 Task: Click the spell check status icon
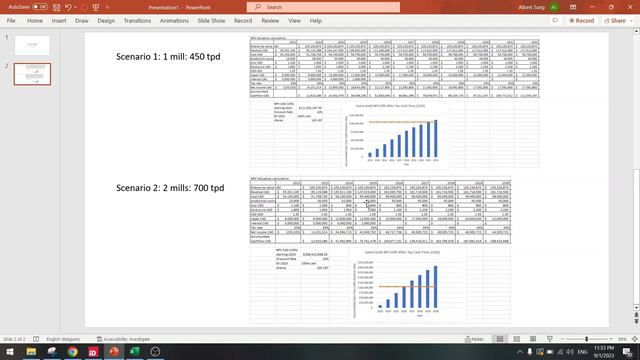click(36, 339)
